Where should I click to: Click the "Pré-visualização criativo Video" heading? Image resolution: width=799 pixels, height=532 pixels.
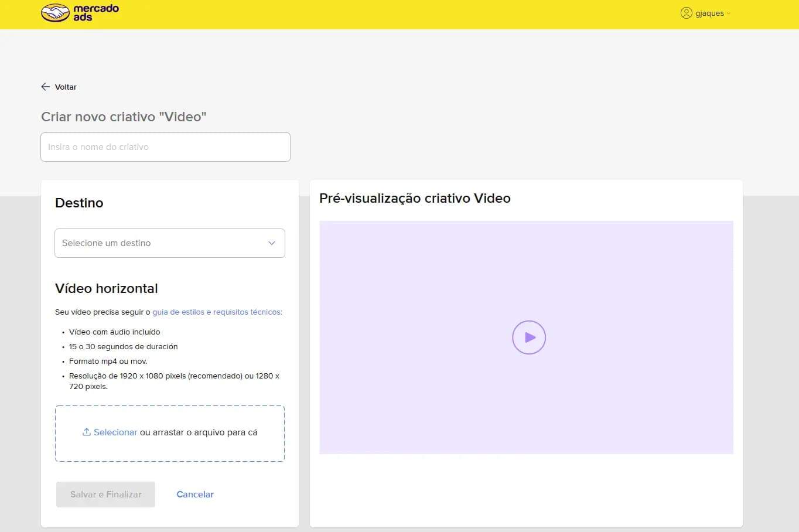click(415, 199)
